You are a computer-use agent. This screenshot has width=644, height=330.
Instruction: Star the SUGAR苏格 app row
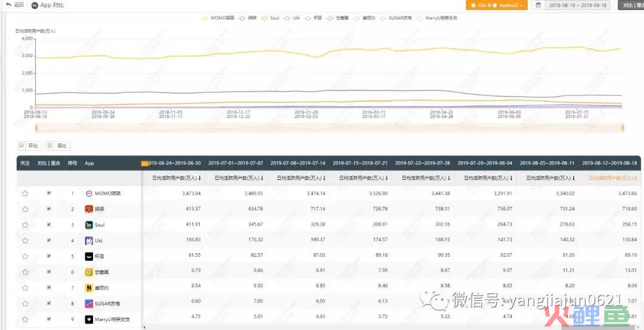pyautogui.click(x=25, y=304)
